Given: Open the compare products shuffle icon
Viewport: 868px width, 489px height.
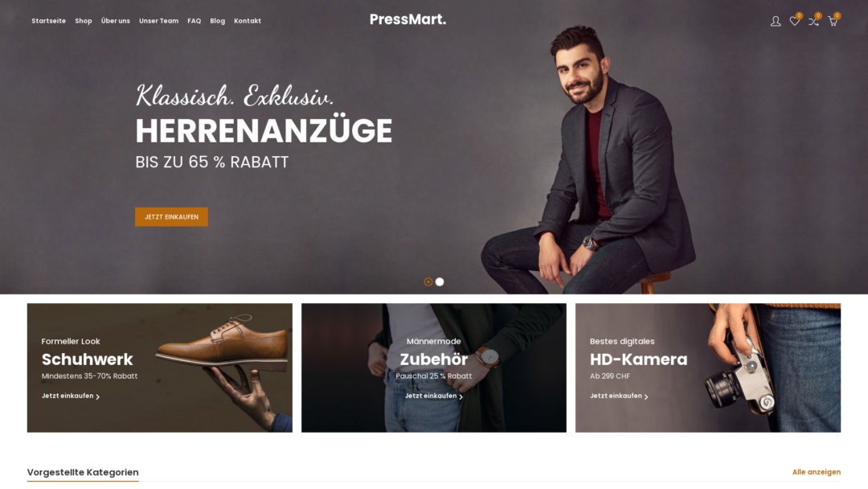Looking at the screenshot, I should (813, 21).
